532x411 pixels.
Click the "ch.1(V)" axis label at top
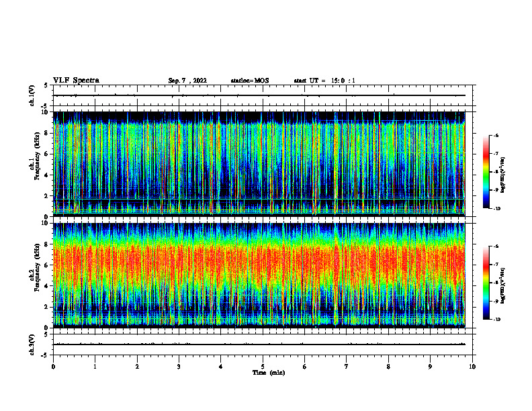(32, 95)
